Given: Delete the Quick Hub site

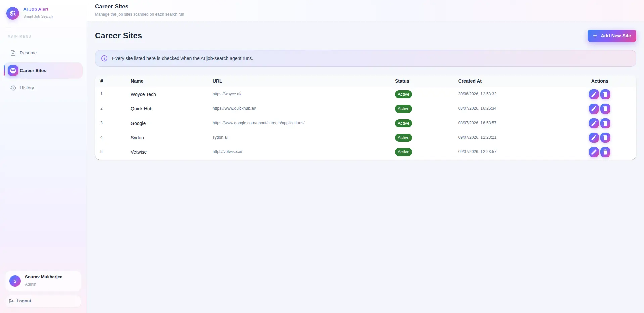Looking at the screenshot, I should click(x=605, y=109).
